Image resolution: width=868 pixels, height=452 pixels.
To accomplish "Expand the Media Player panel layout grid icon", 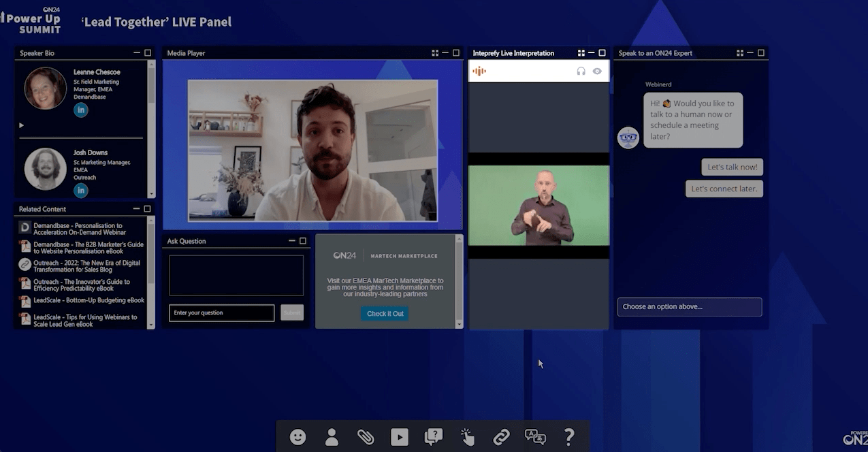I will click(435, 53).
